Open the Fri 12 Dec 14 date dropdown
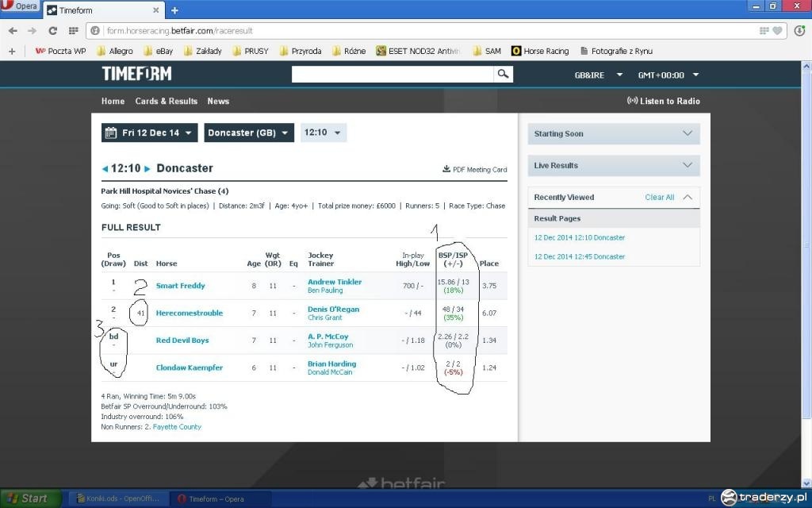Screen dimensions: 812x508 click(150, 133)
